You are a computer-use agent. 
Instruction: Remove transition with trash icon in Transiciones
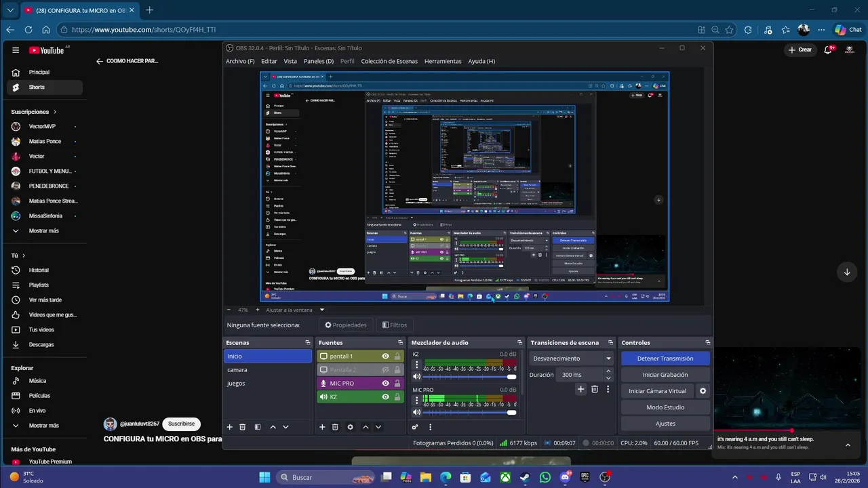595,389
